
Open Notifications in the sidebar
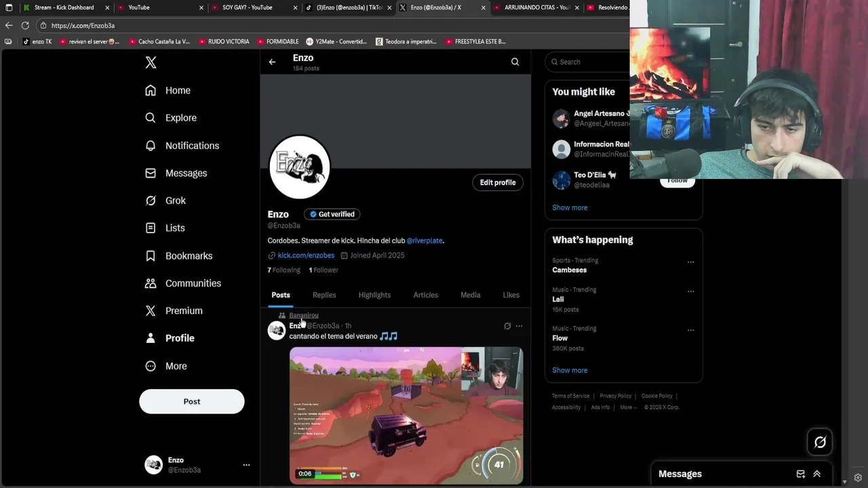click(x=182, y=146)
